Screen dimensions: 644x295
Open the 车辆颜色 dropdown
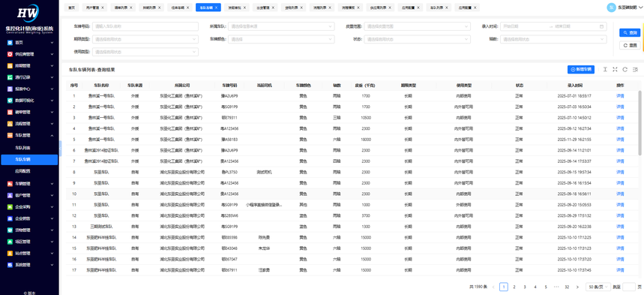click(x=281, y=39)
